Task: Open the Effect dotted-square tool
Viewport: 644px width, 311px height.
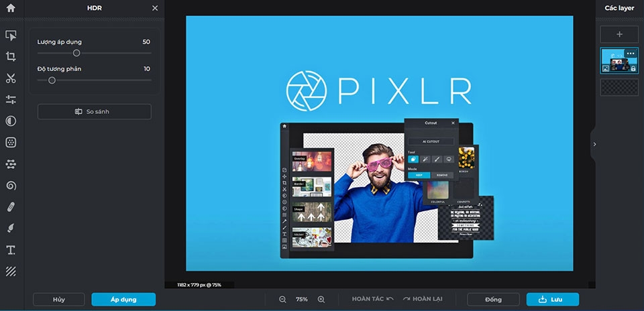Action: (11, 142)
